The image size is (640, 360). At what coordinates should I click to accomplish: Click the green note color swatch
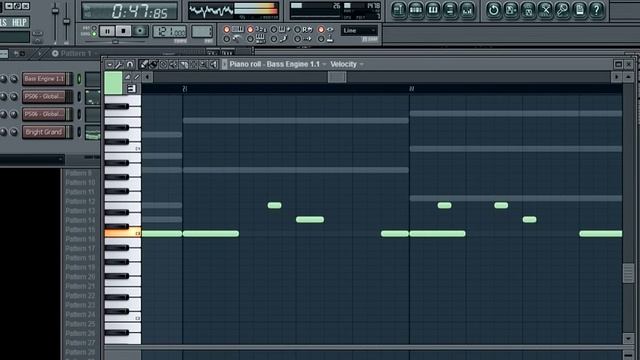[113, 83]
